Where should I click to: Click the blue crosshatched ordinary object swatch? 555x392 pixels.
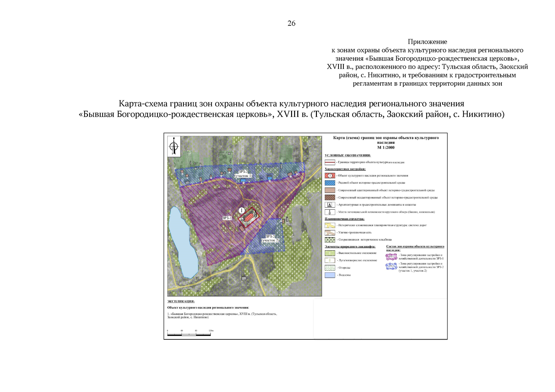(x=330, y=183)
